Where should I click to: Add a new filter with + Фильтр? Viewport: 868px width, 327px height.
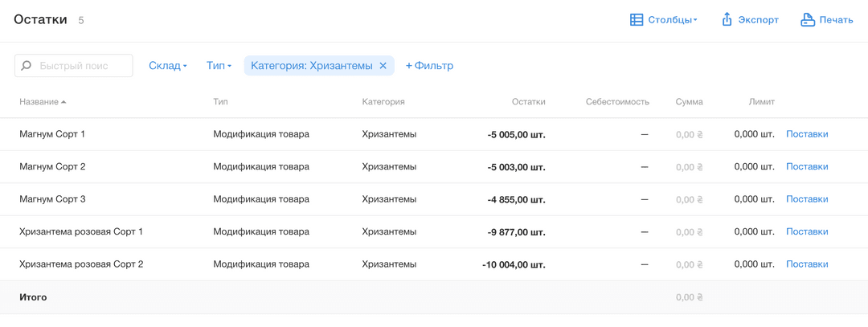coord(429,66)
